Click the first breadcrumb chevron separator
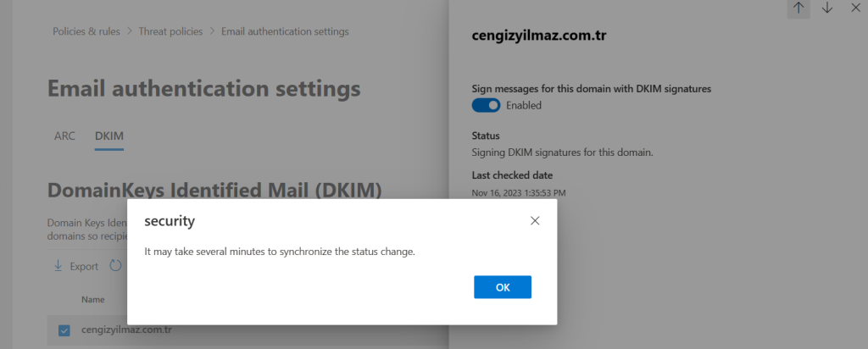868x349 pixels. click(130, 31)
